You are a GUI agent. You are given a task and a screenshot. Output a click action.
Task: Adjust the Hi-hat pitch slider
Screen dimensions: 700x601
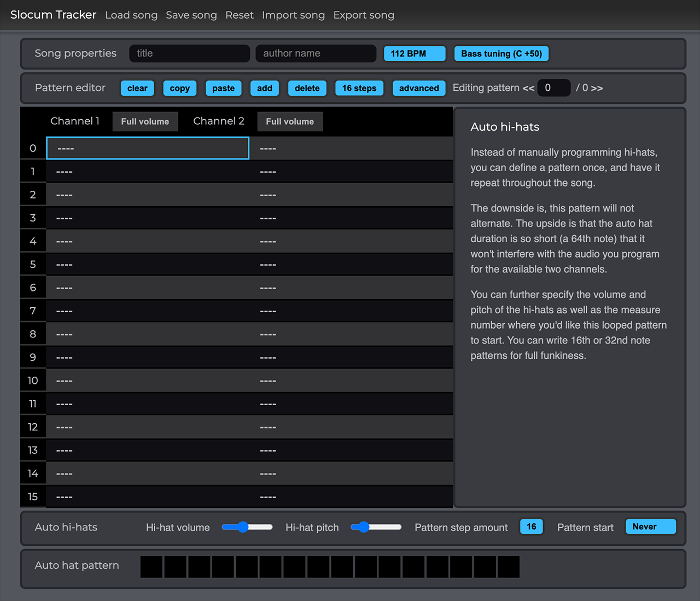[376, 527]
